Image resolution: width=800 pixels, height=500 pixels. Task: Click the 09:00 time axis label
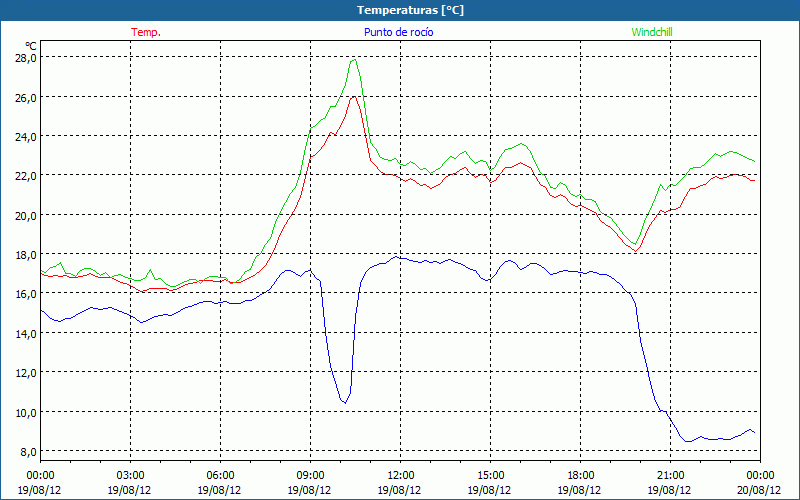(x=310, y=476)
